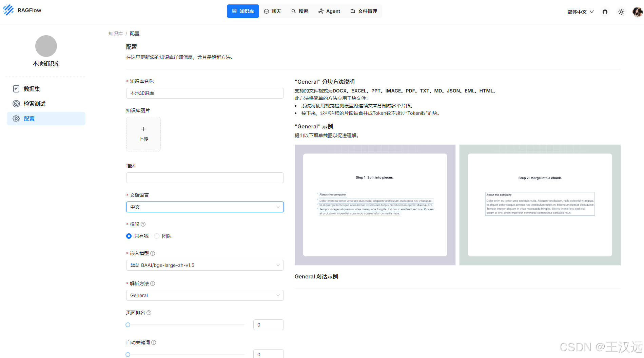Image resolution: width=644 pixels, height=358 pixels.
Task: Show help for 自动关键词 question-mark icon
Action: [154, 342]
